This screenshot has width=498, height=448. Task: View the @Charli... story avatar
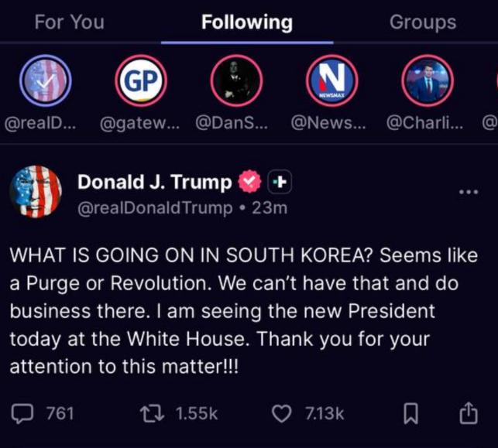[427, 81]
